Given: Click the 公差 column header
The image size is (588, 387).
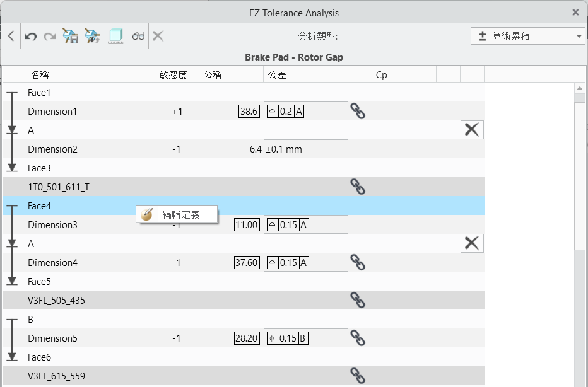Looking at the screenshot, I should point(305,74).
